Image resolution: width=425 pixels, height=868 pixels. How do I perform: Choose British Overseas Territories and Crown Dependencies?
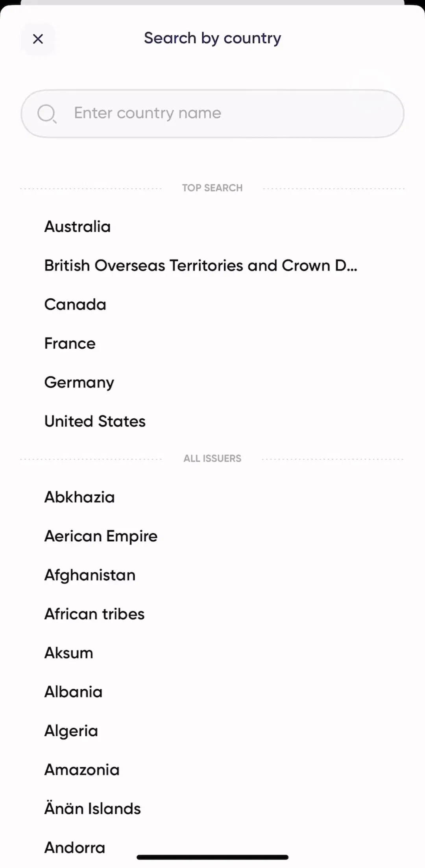click(x=201, y=265)
